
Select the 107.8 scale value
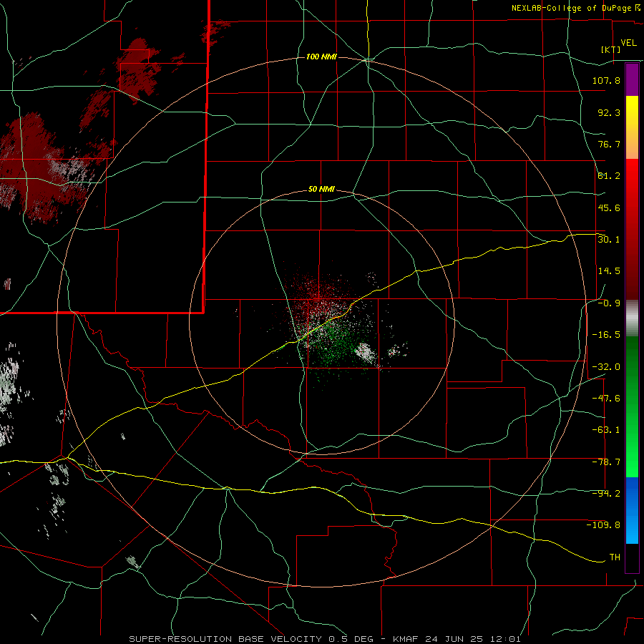pos(606,80)
